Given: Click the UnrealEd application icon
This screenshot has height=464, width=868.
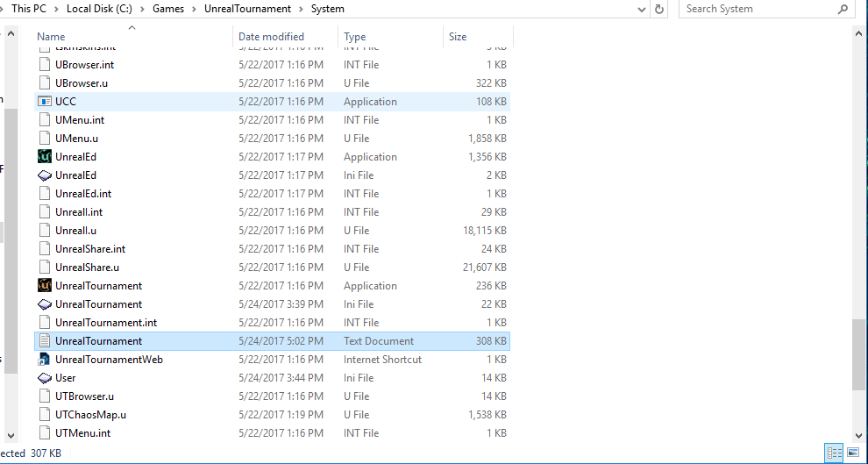Looking at the screenshot, I should 45,157.
